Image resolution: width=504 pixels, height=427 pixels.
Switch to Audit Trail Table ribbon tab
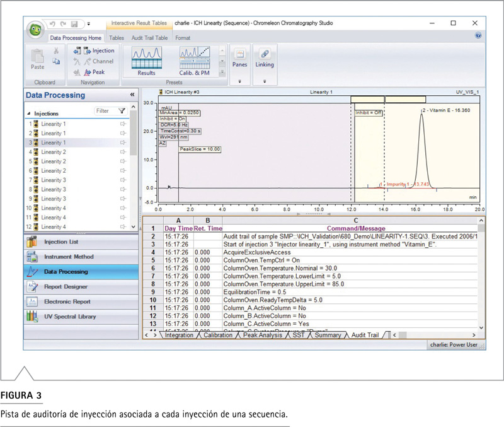pyautogui.click(x=149, y=38)
